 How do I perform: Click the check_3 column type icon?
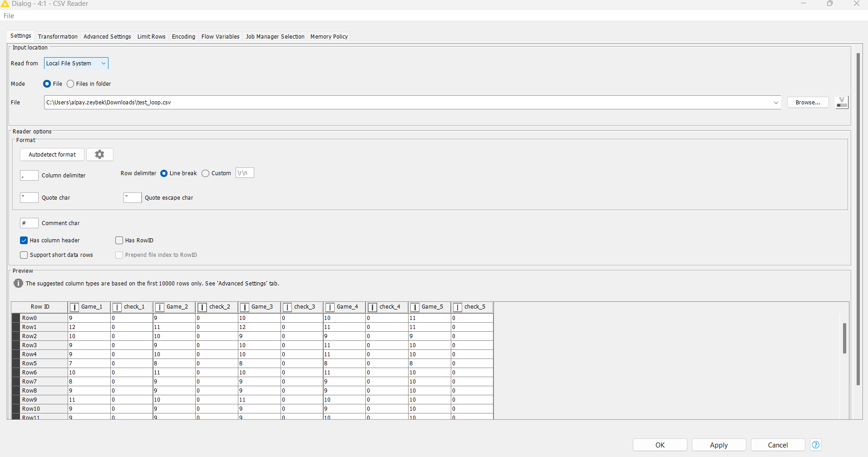(x=287, y=307)
